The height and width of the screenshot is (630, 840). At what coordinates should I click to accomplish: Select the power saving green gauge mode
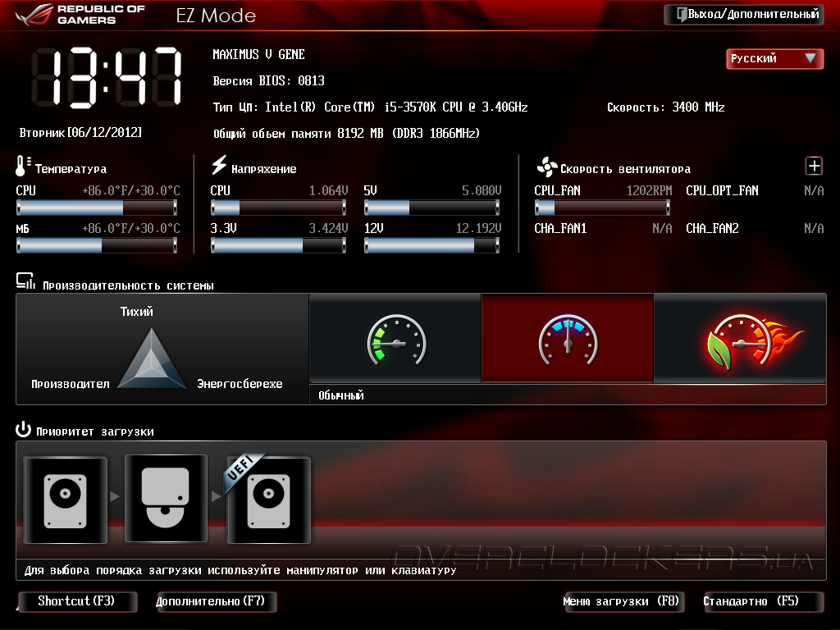point(395,339)
